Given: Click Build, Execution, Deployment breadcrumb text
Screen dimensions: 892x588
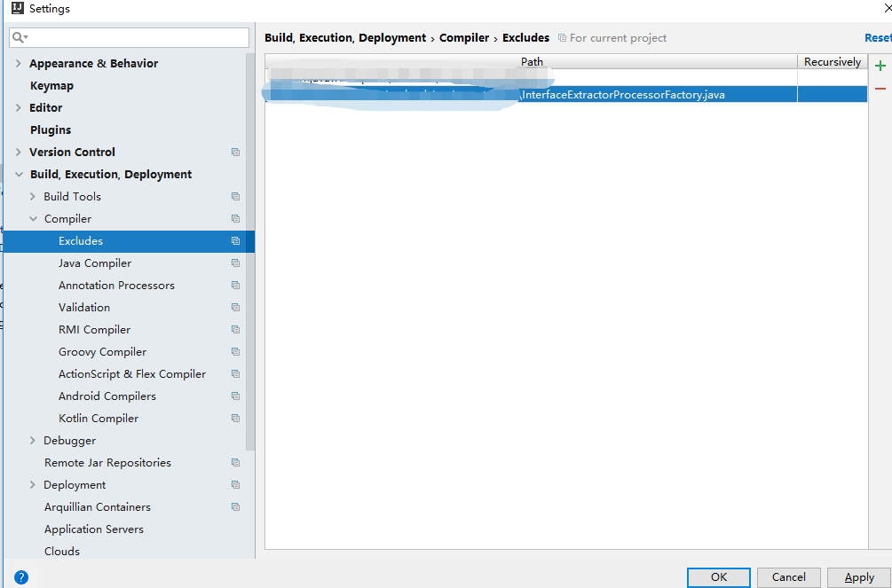Looking at the screenshot, I should pos(345,38).
